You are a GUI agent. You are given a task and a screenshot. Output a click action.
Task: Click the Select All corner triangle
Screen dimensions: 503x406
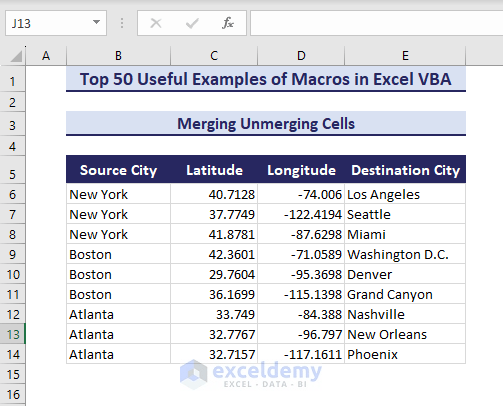[x=16, y=56]
